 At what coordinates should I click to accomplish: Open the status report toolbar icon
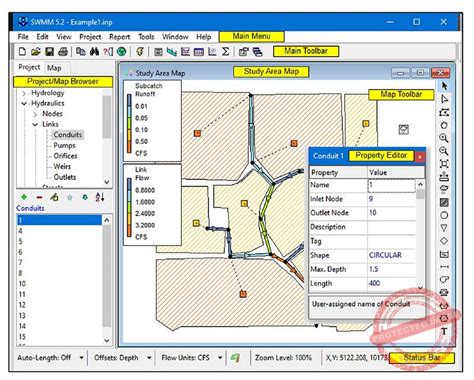tap(159, 52)
